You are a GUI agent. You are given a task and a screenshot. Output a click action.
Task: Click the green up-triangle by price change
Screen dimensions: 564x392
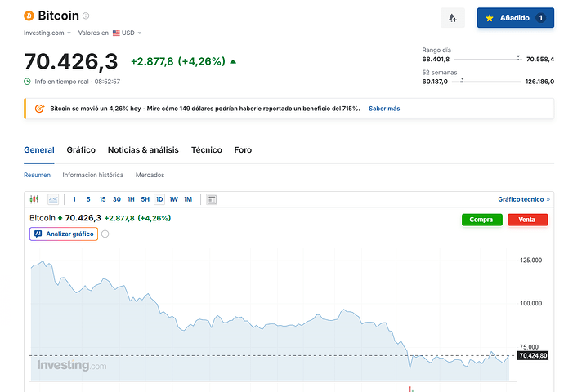[x=233, y=61]
